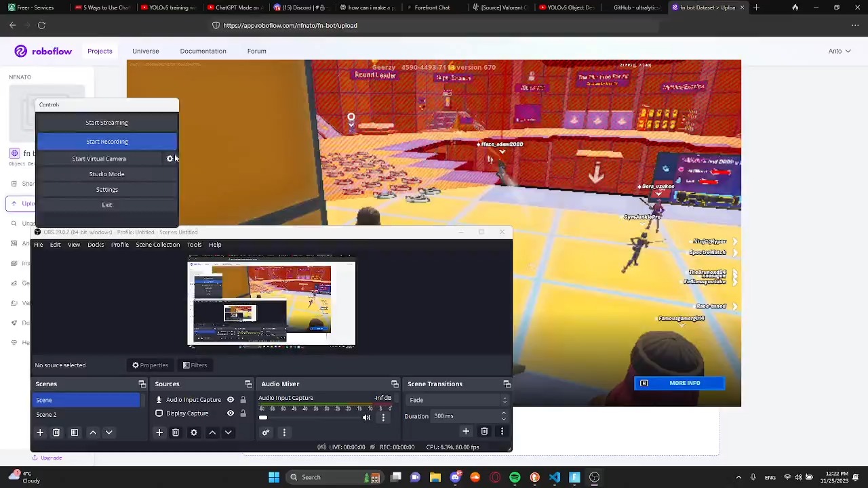Toggle visibility of Audio Input Capture source

click(230, 400)
